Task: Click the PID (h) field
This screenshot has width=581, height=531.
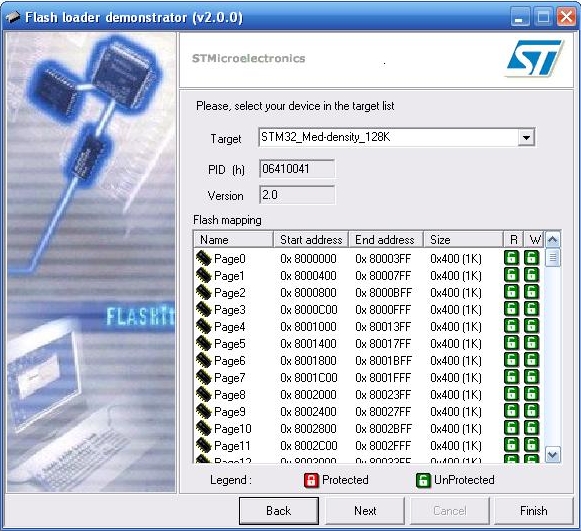Action: click(297, 169)
